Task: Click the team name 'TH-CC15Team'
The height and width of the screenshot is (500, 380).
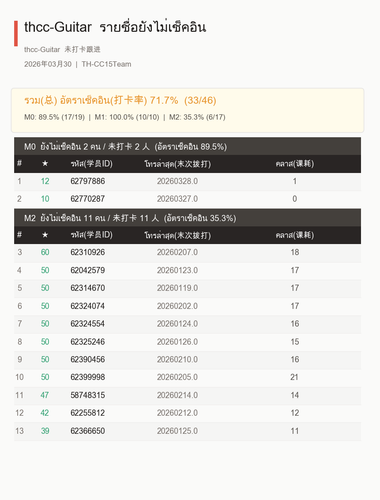Action: coord(106,64)
